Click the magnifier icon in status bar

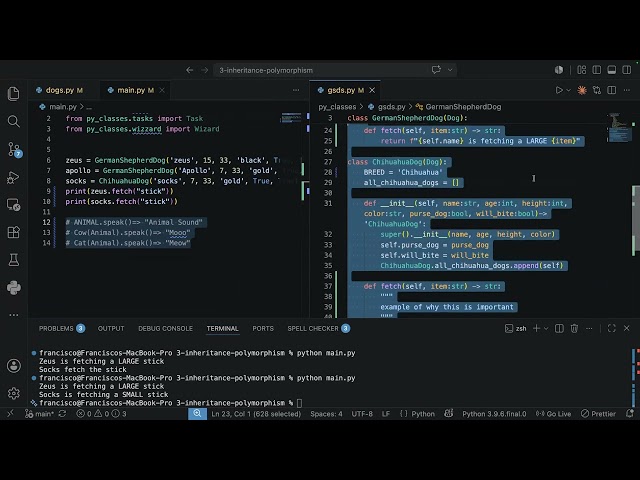[197, 414]
